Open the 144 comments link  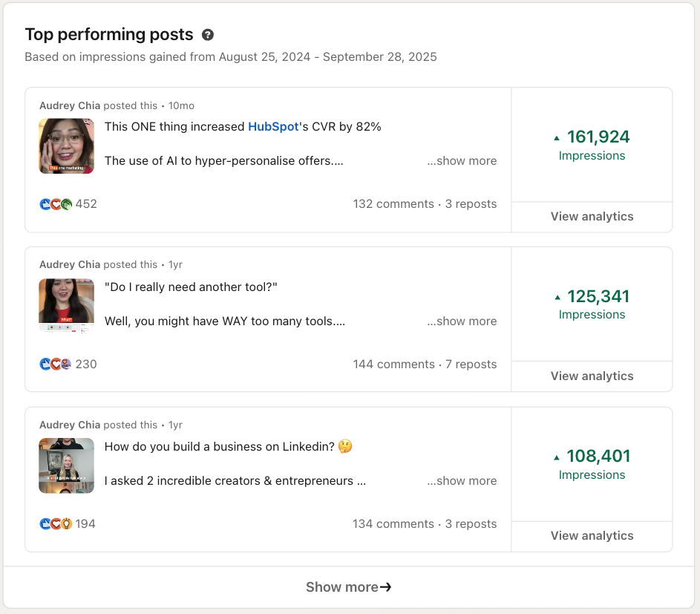click(393, 365)
